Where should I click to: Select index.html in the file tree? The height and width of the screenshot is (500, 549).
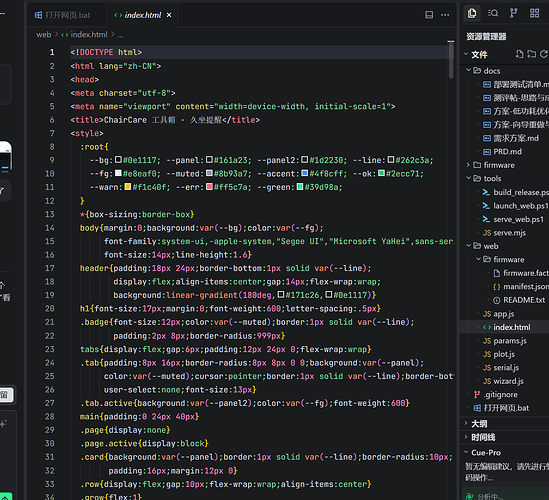point(512,327)
